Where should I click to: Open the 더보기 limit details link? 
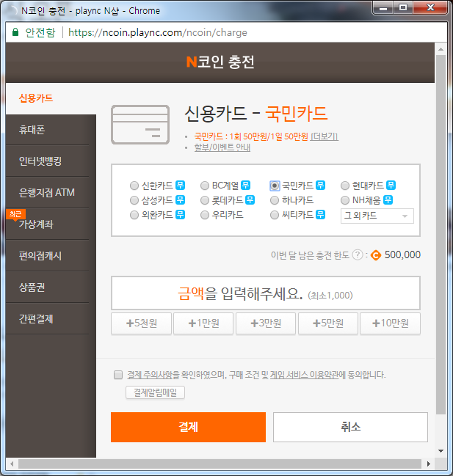pos(324,136)
